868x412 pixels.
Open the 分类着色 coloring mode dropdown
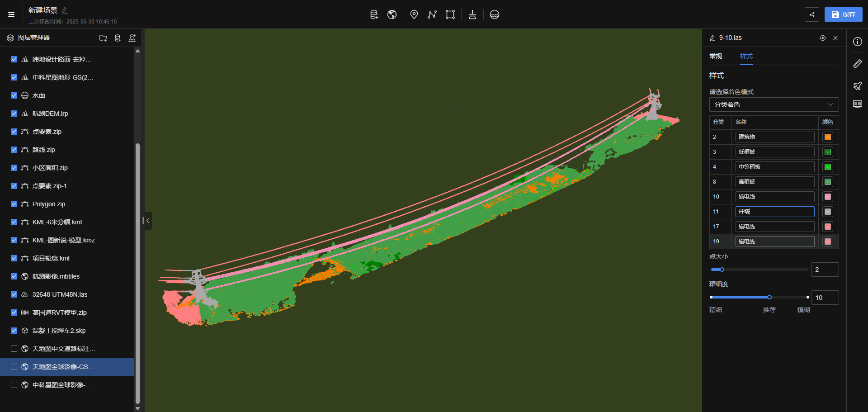tap(774, 104)
